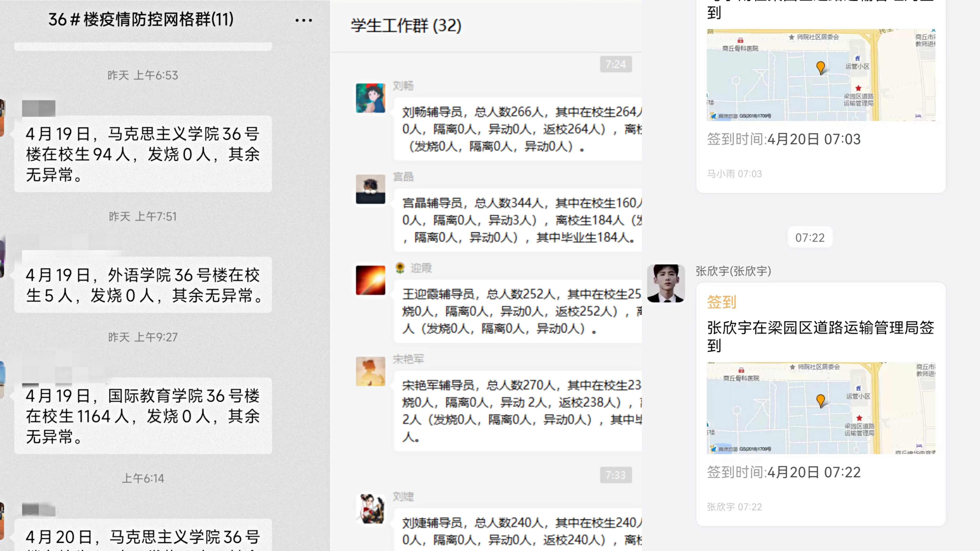This screenshot has height=551, width=980.
Task: Open the three-dot group menu
Action: [x=304, y=21]
